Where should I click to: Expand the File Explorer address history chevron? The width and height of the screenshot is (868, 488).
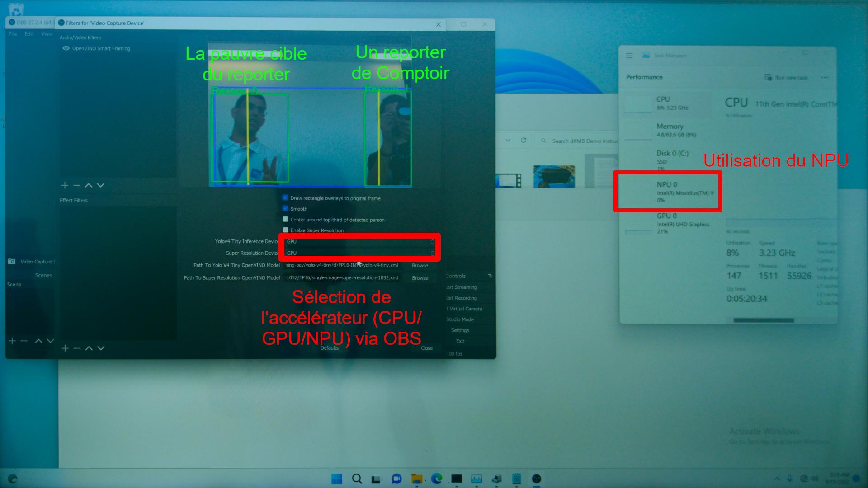(508, 141)
